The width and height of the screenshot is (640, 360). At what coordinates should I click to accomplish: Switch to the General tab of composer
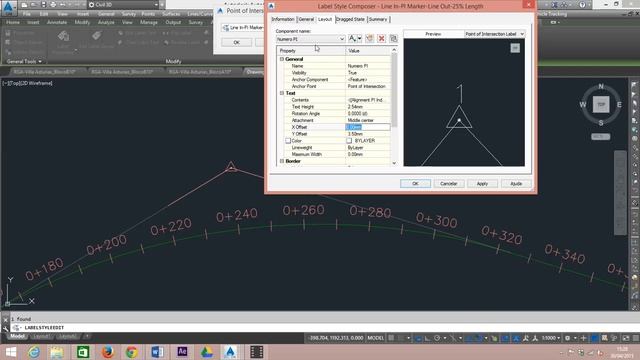coord(306,19)
